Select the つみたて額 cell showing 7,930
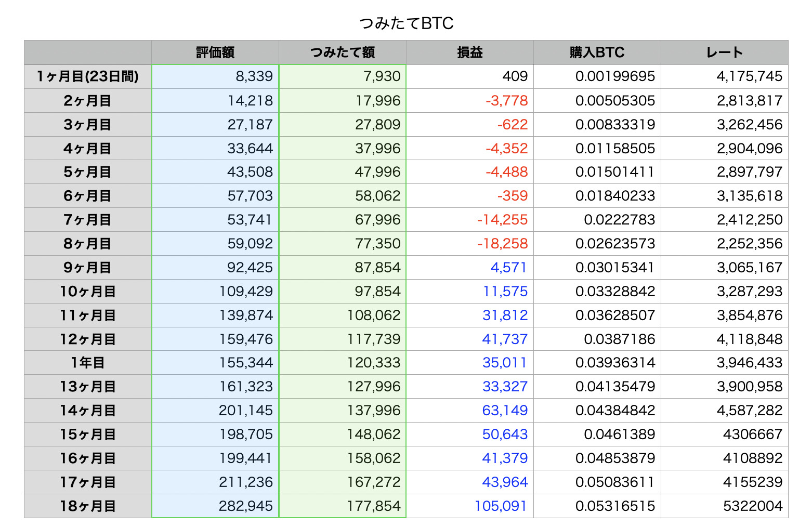Viewport: 812px width, 527px height. 343,76
